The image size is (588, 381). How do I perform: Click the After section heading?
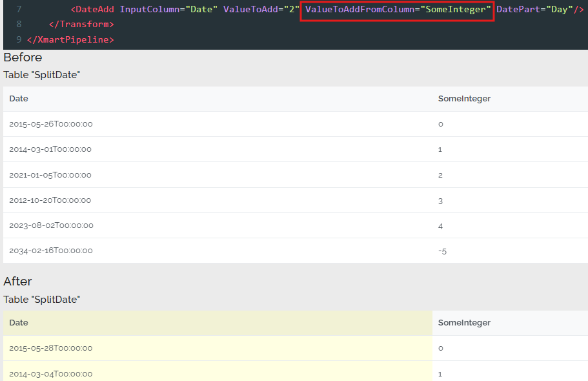[17, 282]
